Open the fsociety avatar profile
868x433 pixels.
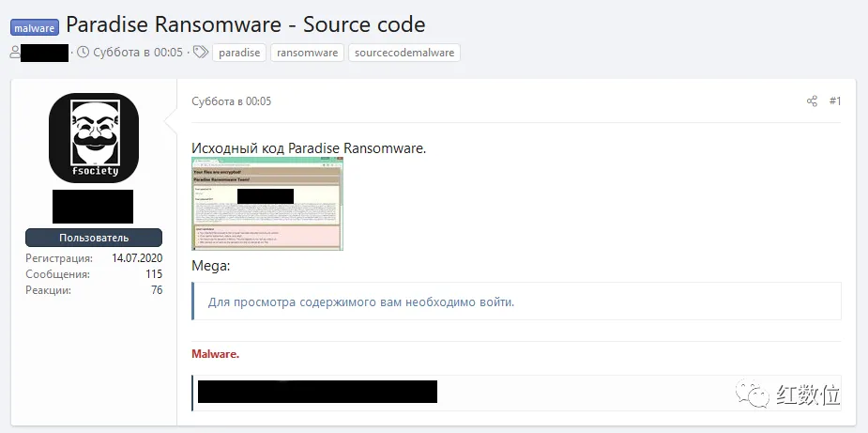(x=94, y=138)
